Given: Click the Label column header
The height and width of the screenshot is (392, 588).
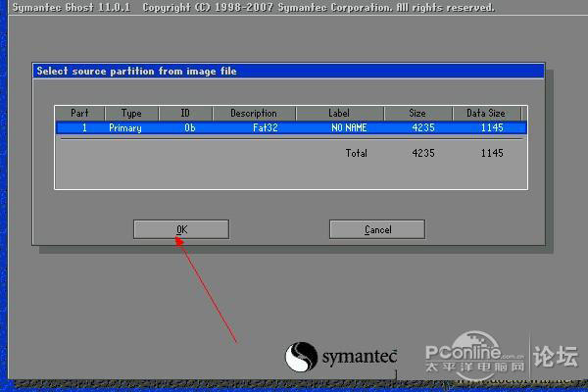Looking at the screenshot, I should pos(339,114).
